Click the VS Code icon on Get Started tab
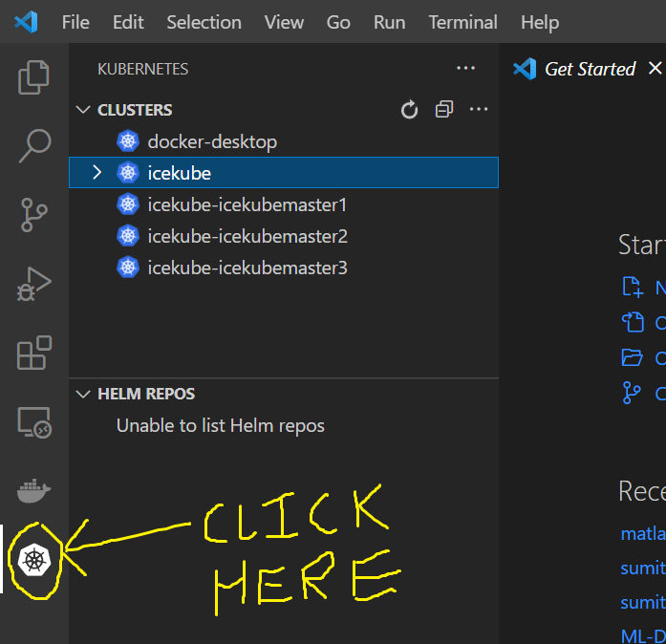666x644 pixels. click(x=525, y=69)
